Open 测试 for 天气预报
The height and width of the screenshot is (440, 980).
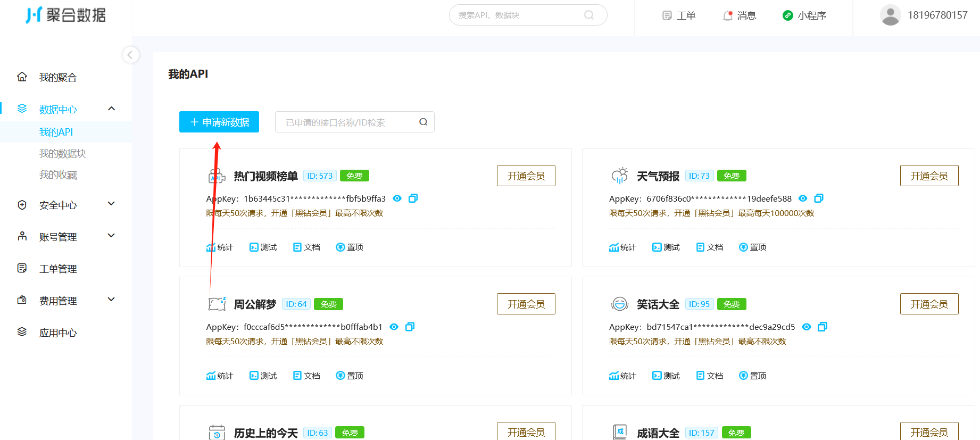[x=666, y=247]
